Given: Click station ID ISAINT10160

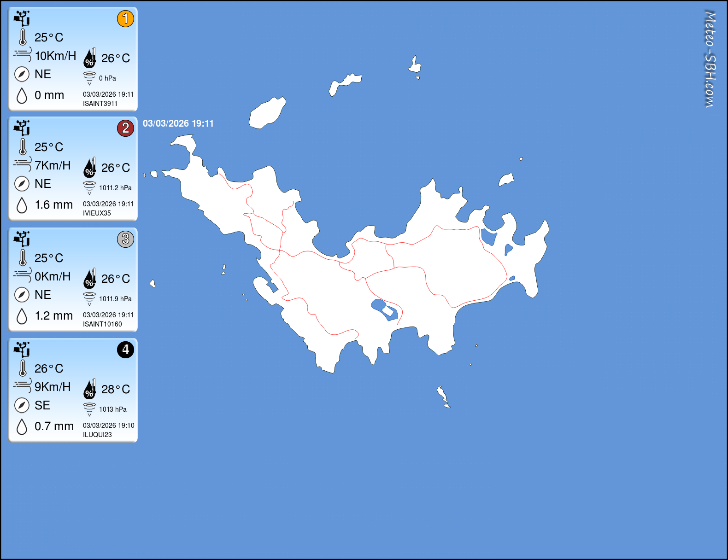Looking at the screenshot, I should (102, 324).
